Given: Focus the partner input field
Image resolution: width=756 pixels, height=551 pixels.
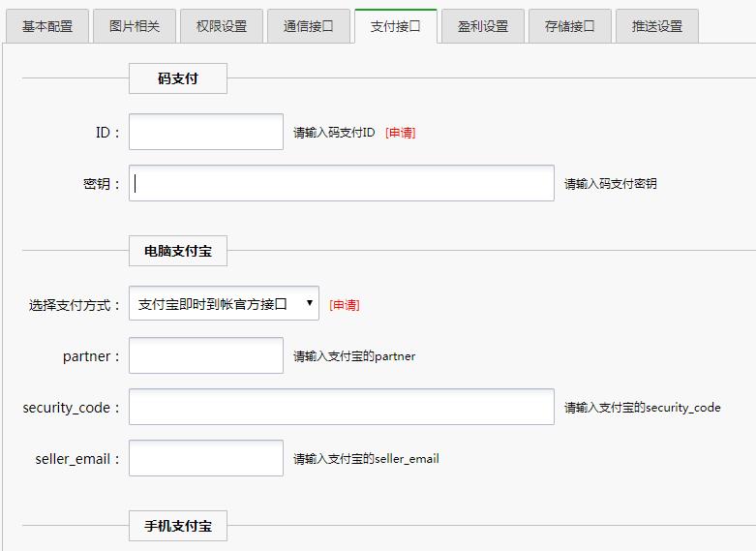Looking at the screenshot, I should coord(206,355).
